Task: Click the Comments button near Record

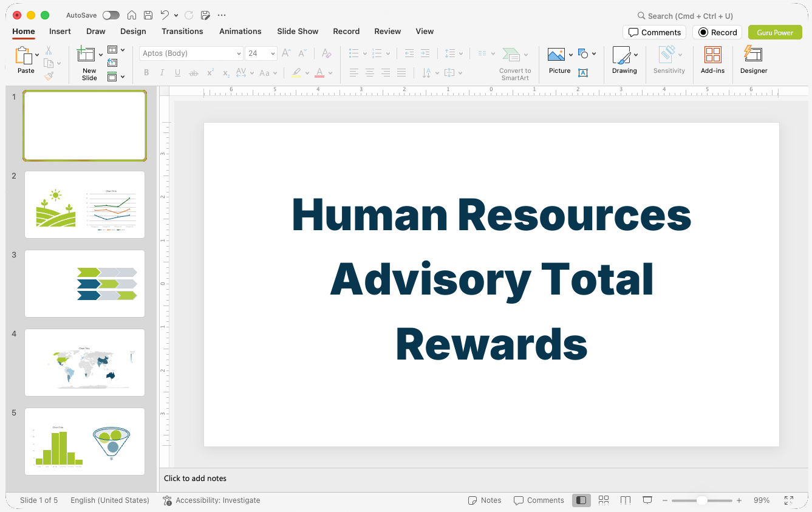Action: pyautogui.click(x=654, y=32)
